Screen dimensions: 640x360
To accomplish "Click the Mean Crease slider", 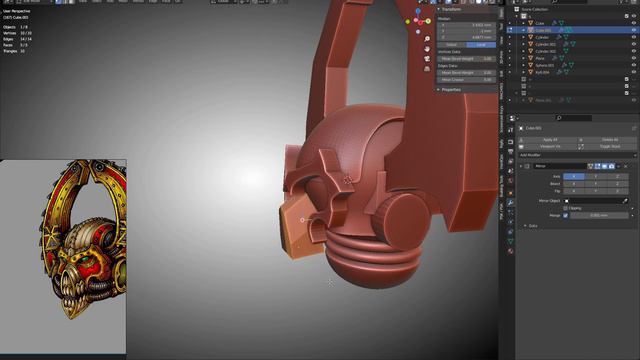I will tap(467, 80).
